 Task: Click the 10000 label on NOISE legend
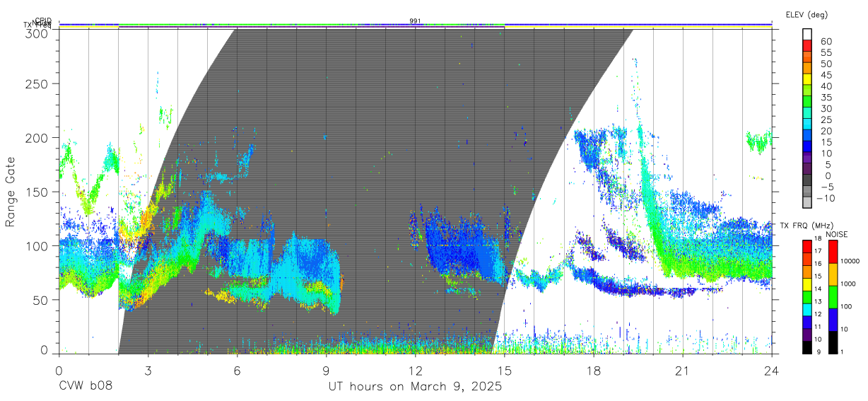tap(849, 262)
